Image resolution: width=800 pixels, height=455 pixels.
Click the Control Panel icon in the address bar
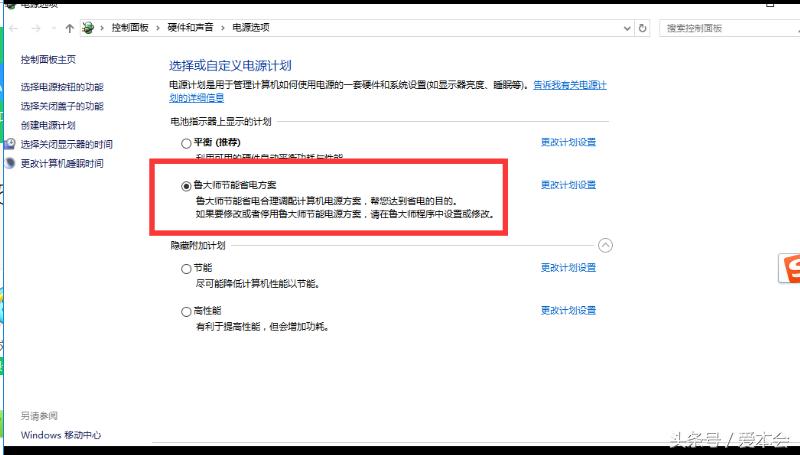point(88,28)
